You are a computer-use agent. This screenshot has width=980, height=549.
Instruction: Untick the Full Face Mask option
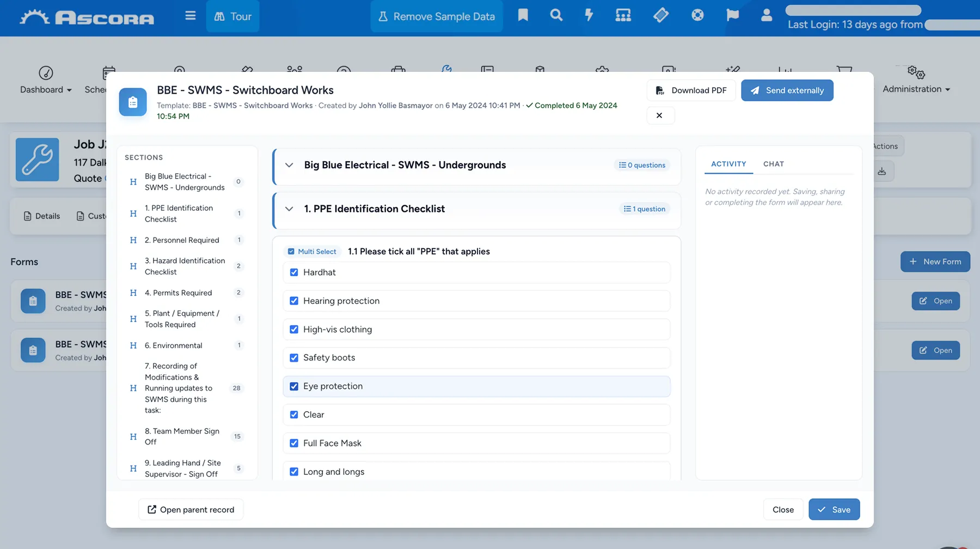pos(294,443)
